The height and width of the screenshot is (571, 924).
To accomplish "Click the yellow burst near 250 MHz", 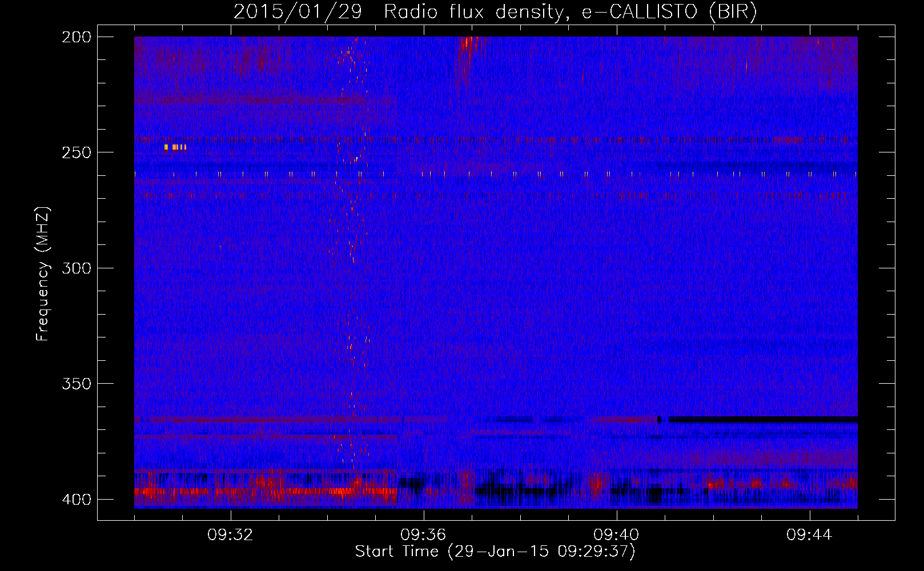I will click(175, 147).
